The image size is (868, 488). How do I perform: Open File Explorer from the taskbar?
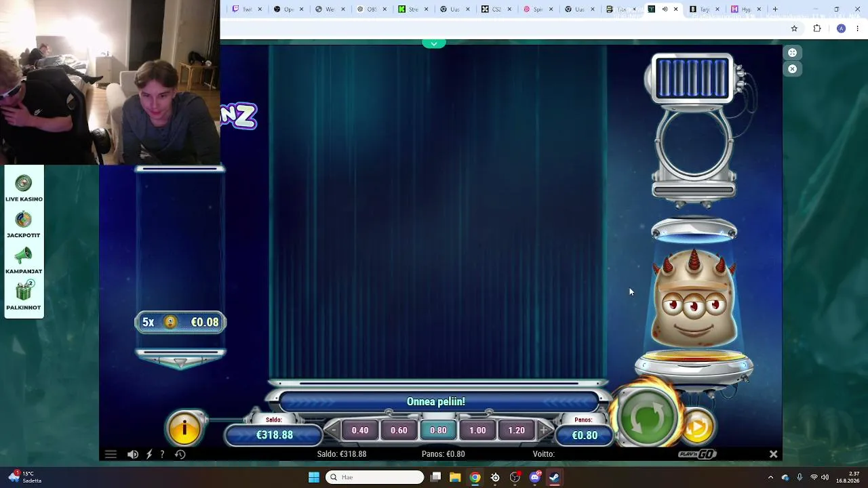point(455,477)
